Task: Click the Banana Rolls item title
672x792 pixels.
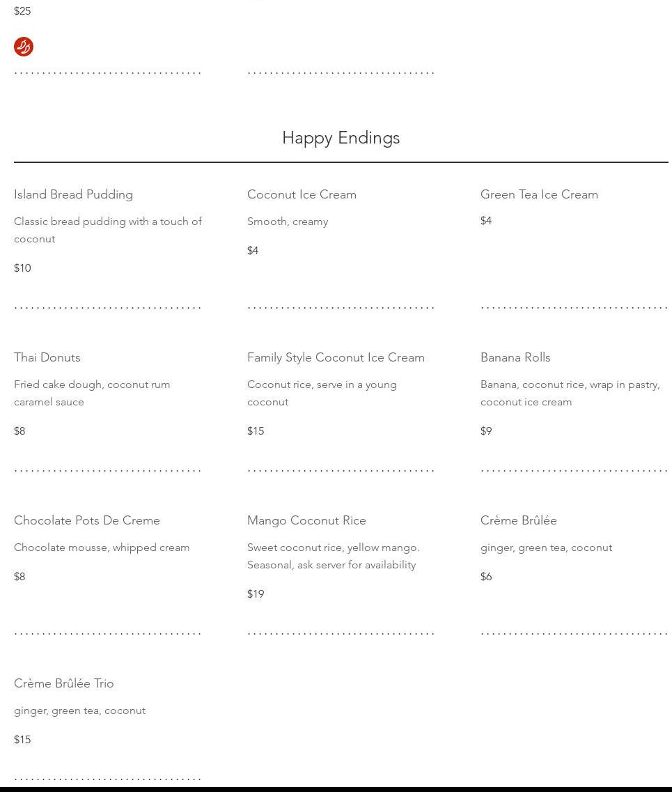Action: 515,357
